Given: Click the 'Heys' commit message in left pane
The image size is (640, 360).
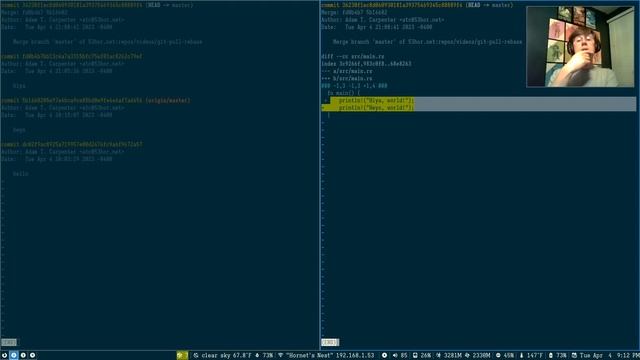Looking at the screenshot, I should [x=19, y=130].
